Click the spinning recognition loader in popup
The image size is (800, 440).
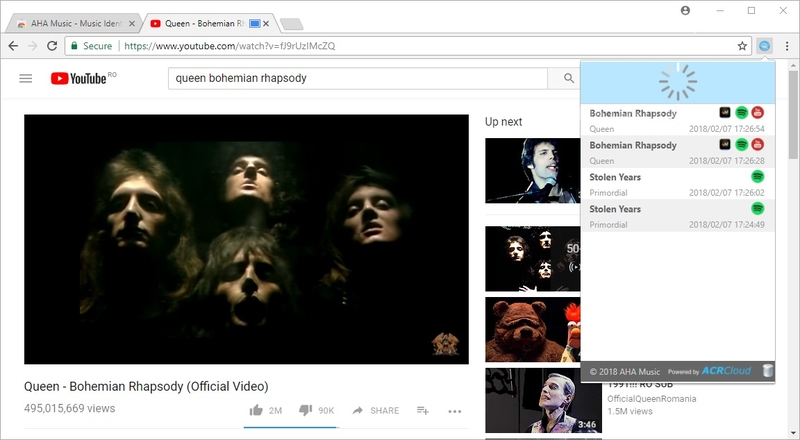pos(678,82)
